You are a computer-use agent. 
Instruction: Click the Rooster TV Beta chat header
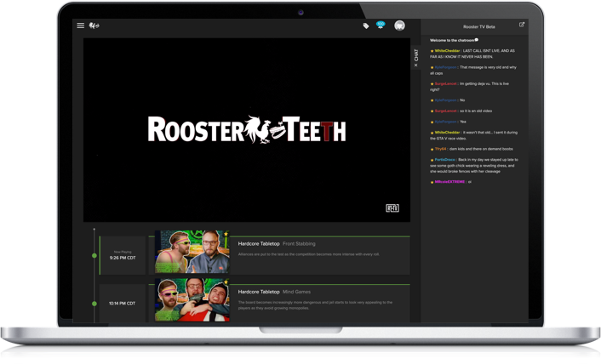coord(478,27)
